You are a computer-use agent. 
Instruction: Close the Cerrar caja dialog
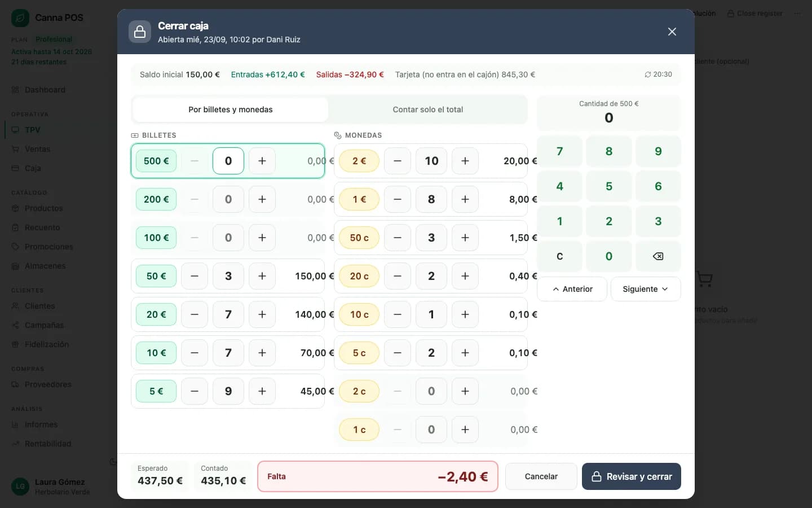click(672, 32)
